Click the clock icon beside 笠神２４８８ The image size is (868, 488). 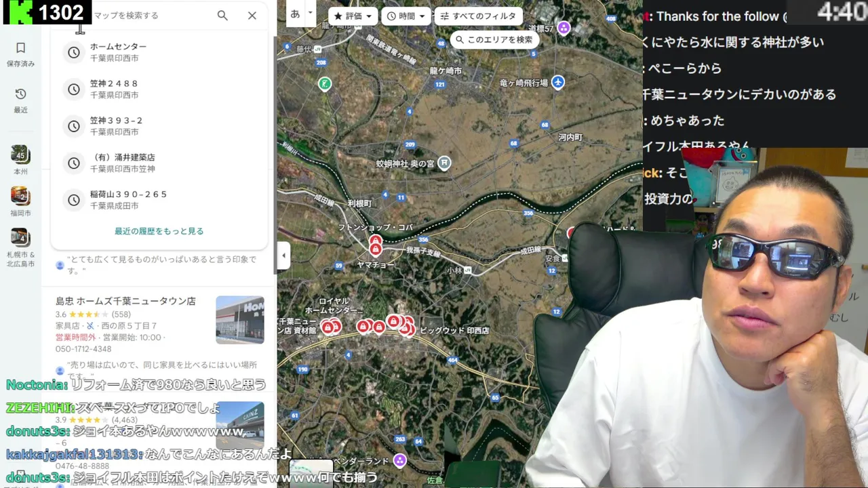click(x=74, y=89)
